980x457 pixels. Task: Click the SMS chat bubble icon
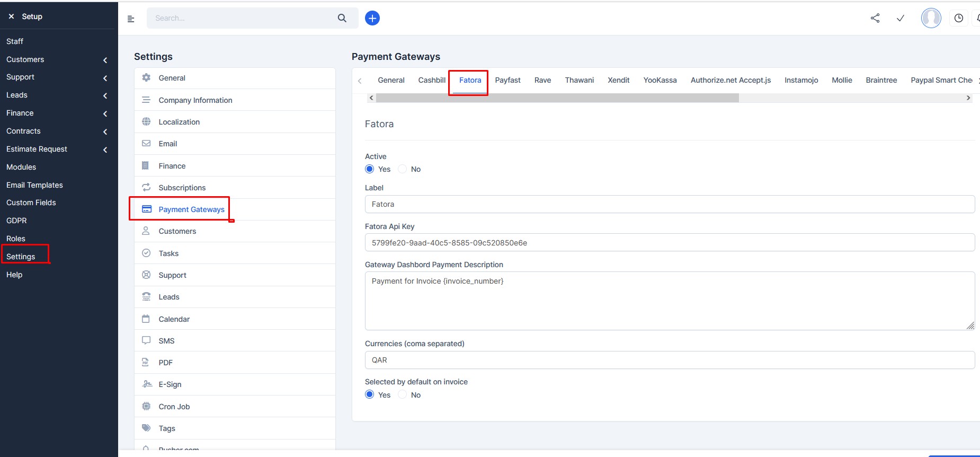coord(146,340)
